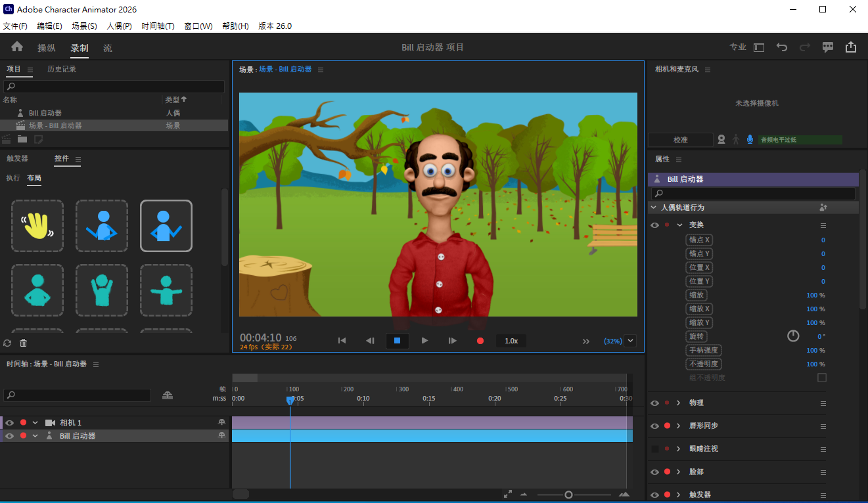
Task: Click the timeline zoom slider handle
Action: click(569, 494)
